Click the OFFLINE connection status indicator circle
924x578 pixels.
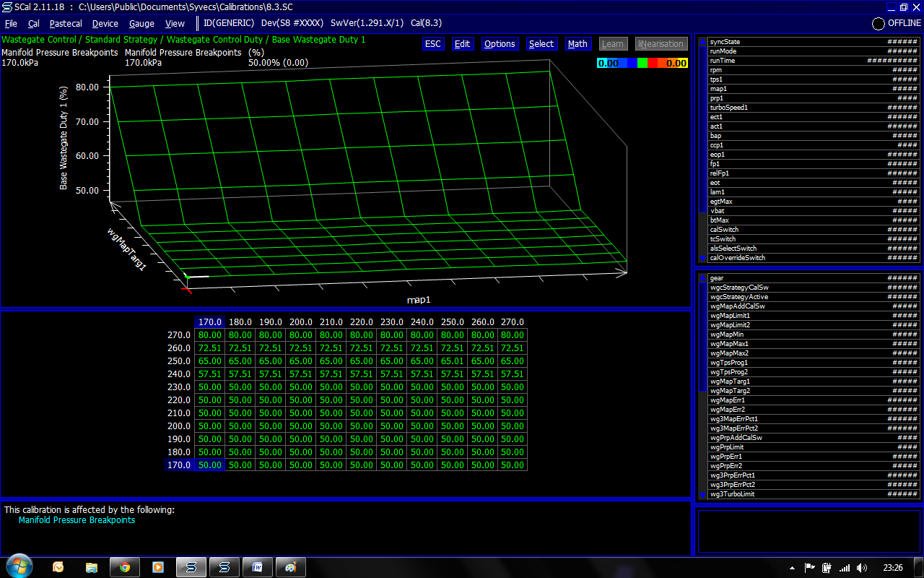879,23
